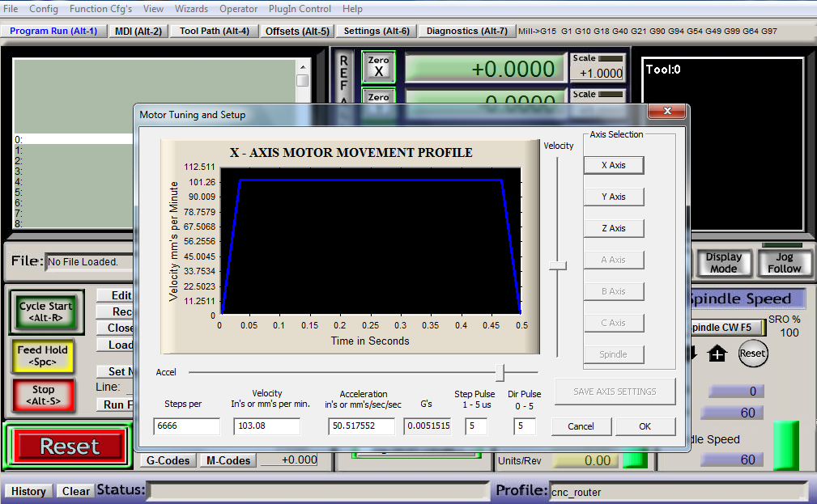Select Z Axis in Axis Selection

coord(613,228)
